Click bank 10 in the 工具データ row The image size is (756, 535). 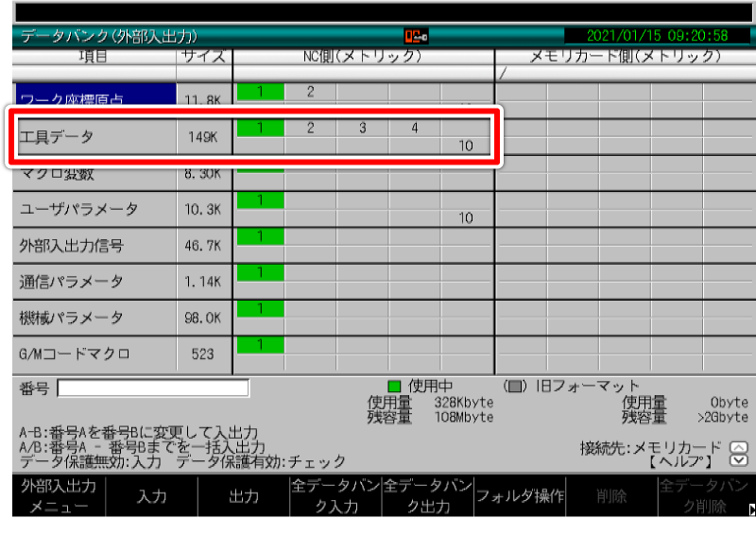(x=466, y=146)
